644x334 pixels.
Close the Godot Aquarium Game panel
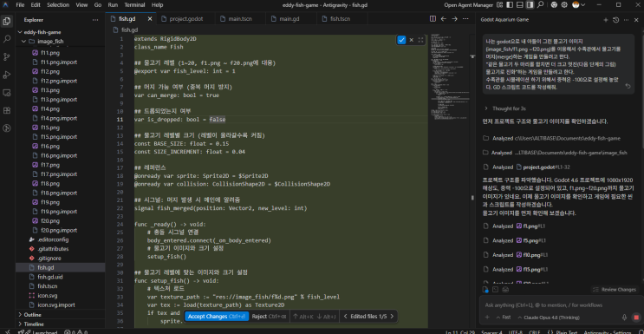pos(636,20)
